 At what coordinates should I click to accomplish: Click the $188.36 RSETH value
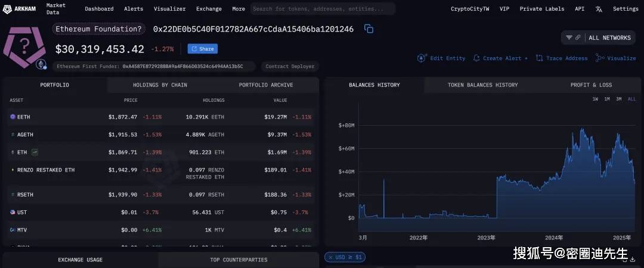coord(275,195)
